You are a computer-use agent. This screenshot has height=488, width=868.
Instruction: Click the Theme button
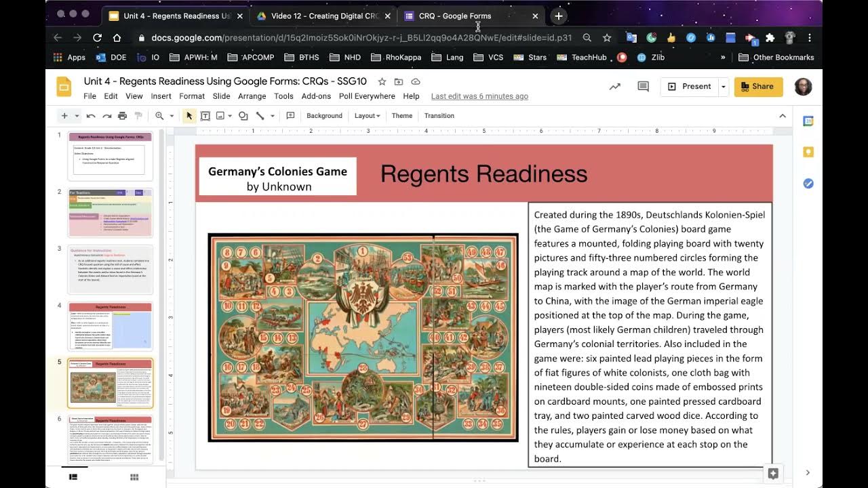coord(402,116)
